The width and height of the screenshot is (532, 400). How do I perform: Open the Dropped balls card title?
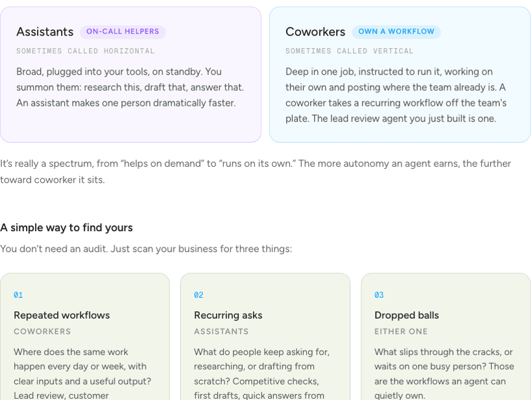pos(407,315)
